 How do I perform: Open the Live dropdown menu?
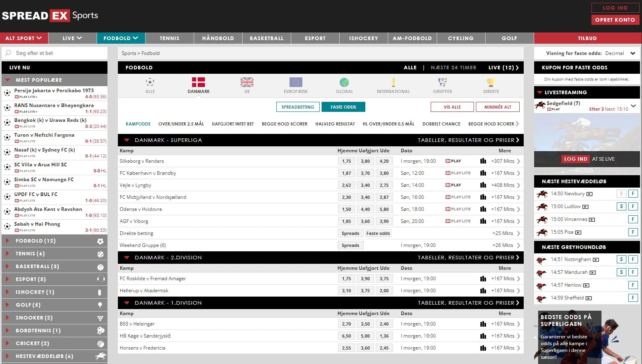click(x=72, y=38)
